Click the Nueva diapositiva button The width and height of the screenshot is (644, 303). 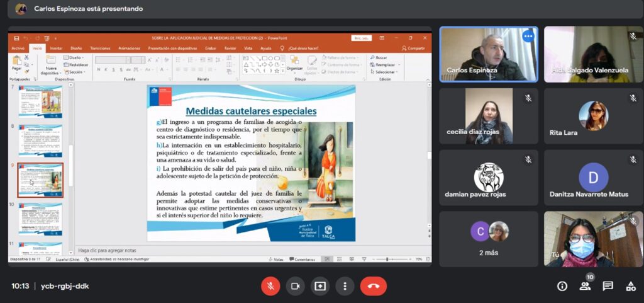(x=51, y=67)
